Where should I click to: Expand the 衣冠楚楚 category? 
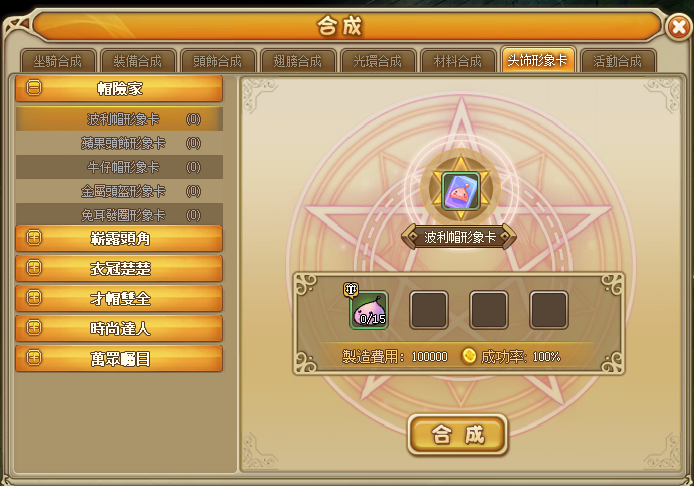tap(119, 268)
